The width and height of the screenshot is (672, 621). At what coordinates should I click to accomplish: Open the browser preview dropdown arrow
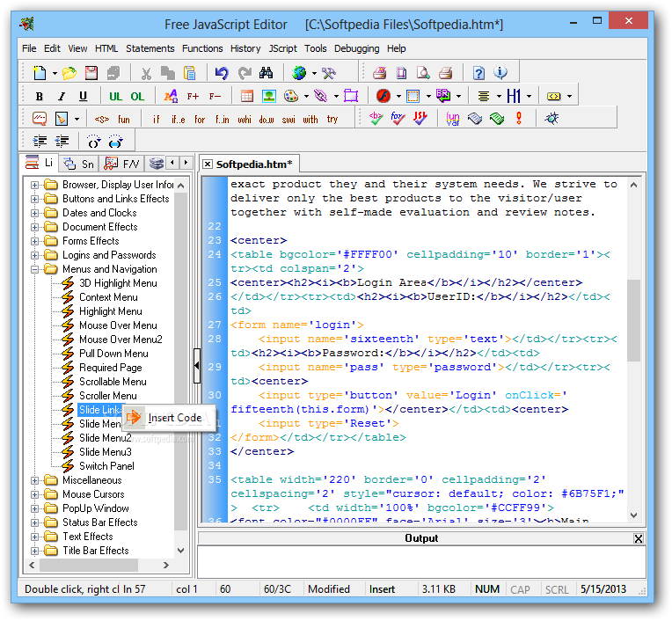click(x=314, y=74)
